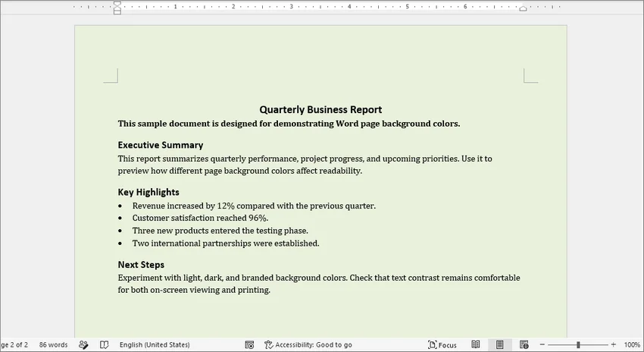Click the Next Steps heading

141,265
